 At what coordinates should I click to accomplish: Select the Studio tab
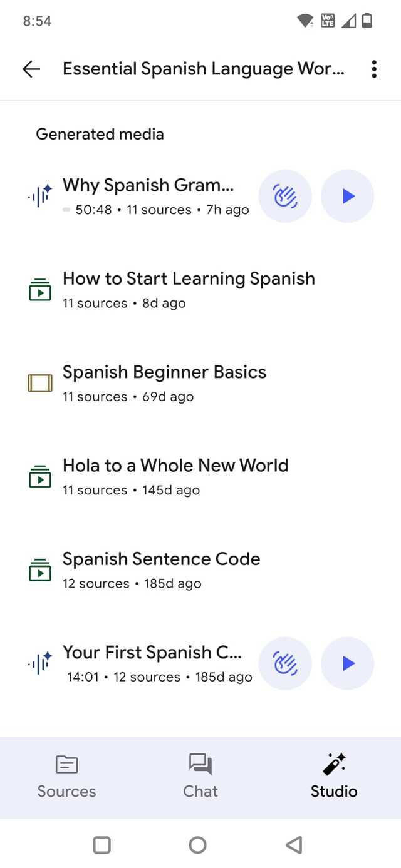[334, 777]
